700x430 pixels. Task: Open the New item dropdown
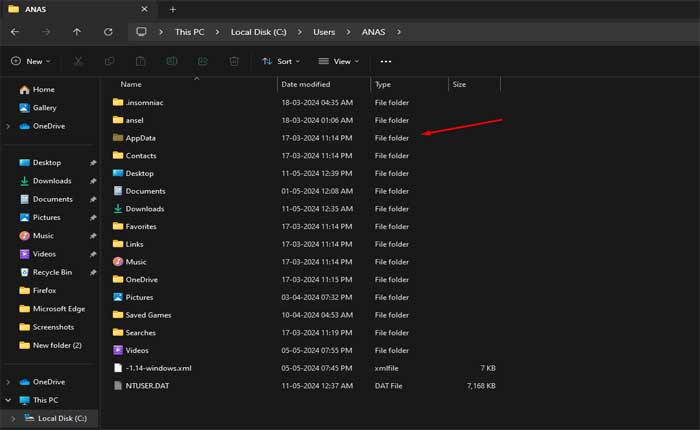coord(28,61)
